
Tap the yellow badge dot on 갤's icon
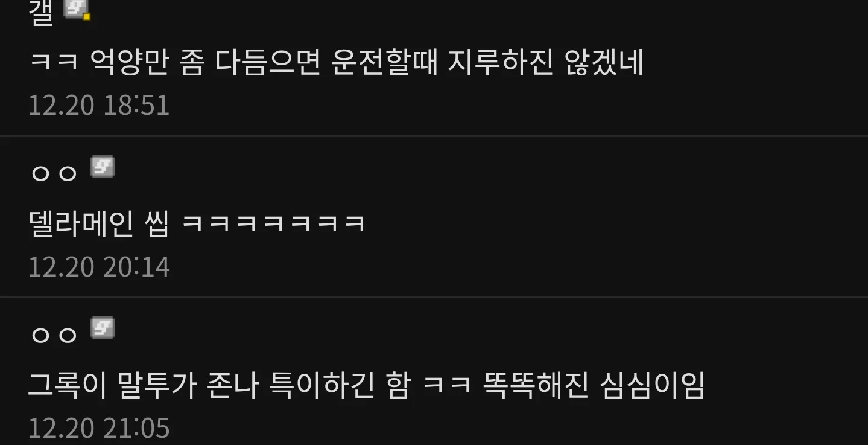(86, 17)
